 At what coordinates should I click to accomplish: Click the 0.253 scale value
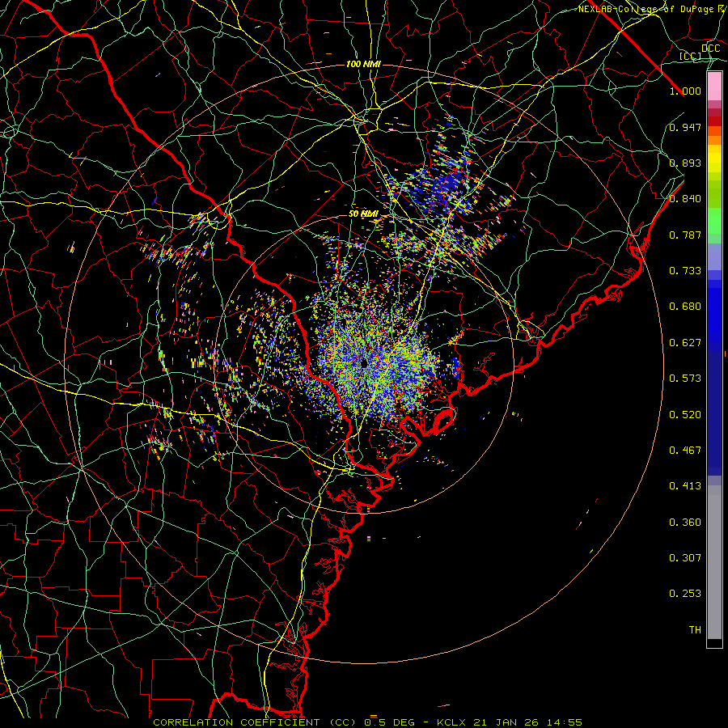(685, 594)
